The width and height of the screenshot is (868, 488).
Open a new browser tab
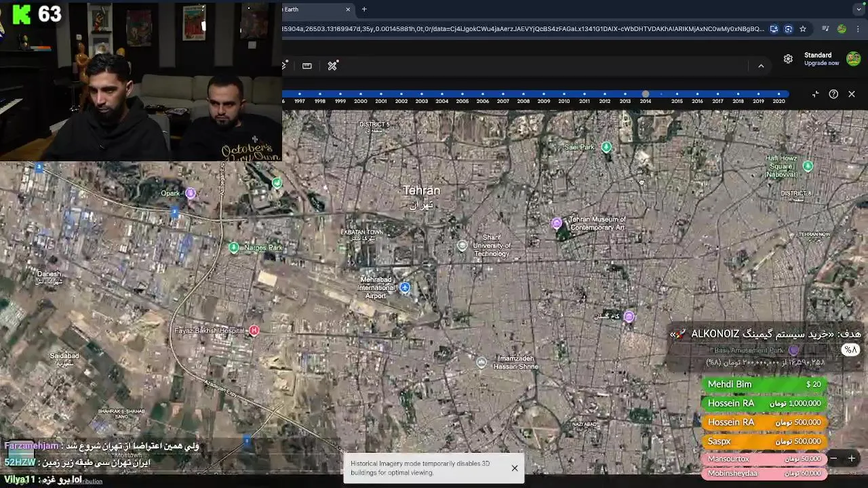(x=364, y=9)
